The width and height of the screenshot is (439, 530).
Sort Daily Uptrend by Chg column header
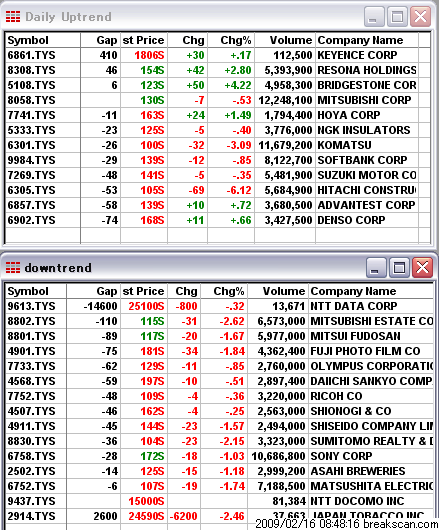188,40
